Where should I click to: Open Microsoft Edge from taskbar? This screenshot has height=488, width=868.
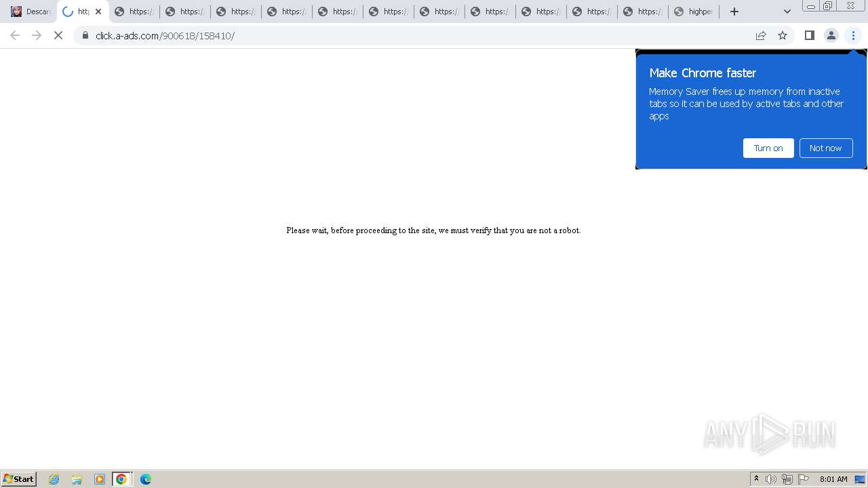(145, 479)
